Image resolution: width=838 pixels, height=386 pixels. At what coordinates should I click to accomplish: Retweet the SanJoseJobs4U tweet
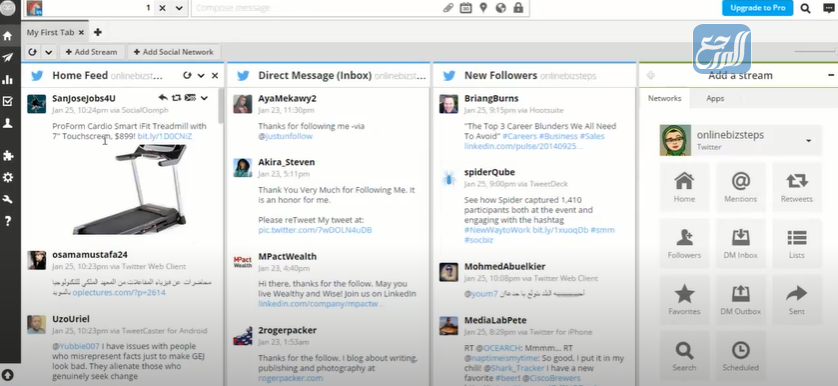[176, 98]
